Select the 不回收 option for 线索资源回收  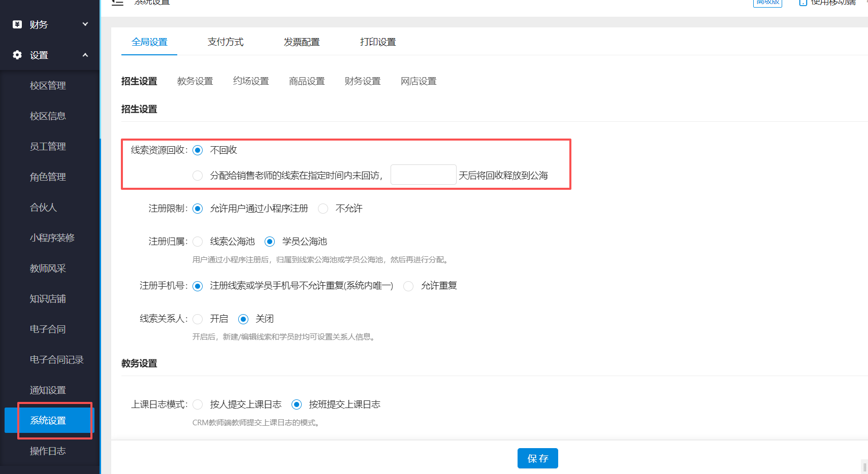[198, 150]
